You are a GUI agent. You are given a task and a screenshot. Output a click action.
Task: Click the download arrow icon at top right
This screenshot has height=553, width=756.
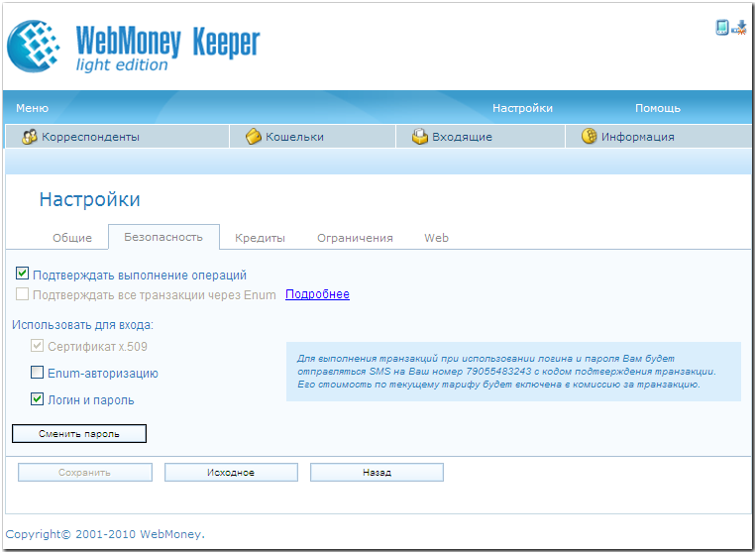point(739,28)
